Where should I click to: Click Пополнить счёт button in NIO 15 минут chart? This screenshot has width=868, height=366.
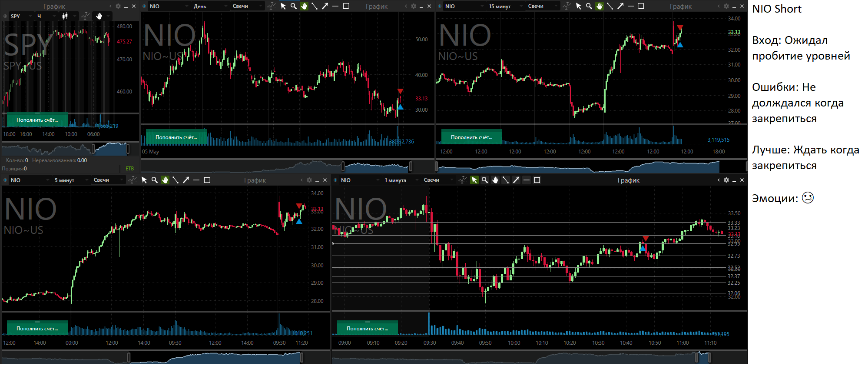472,137
